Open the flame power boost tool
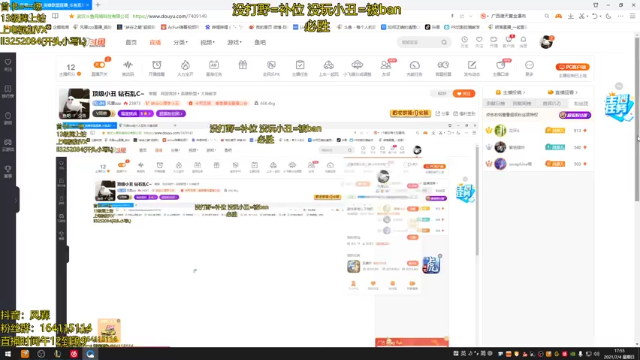 (185, 67)
